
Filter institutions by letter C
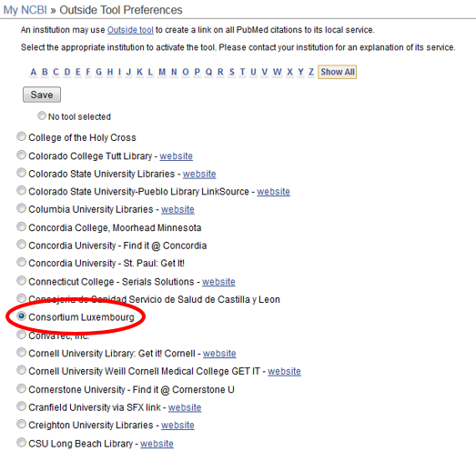pyautogui.click(x=56, y=72)
